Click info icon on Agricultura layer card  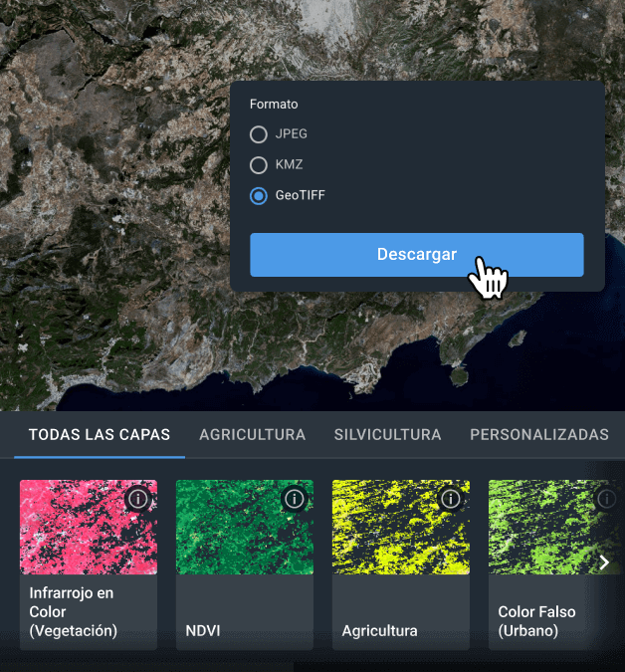click(451, 498)
